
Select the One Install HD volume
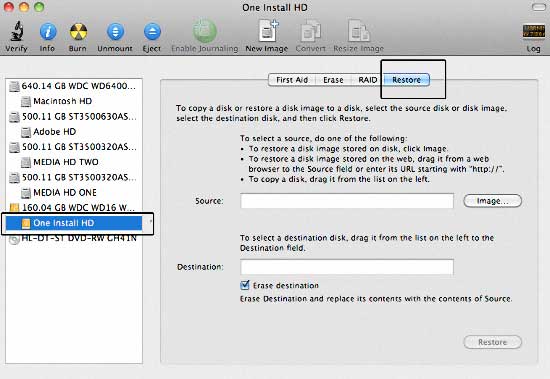[x=74, y=223]
